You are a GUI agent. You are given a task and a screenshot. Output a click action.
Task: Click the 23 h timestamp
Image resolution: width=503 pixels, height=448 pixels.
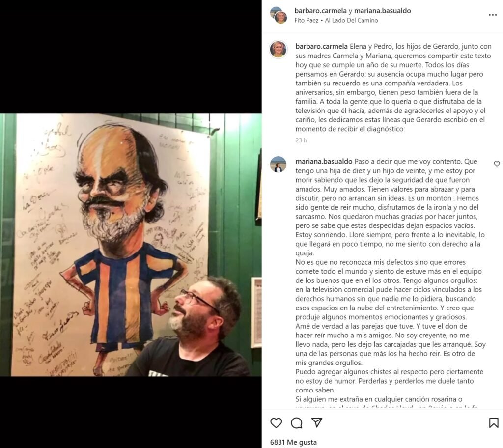(x=301, y=140)
